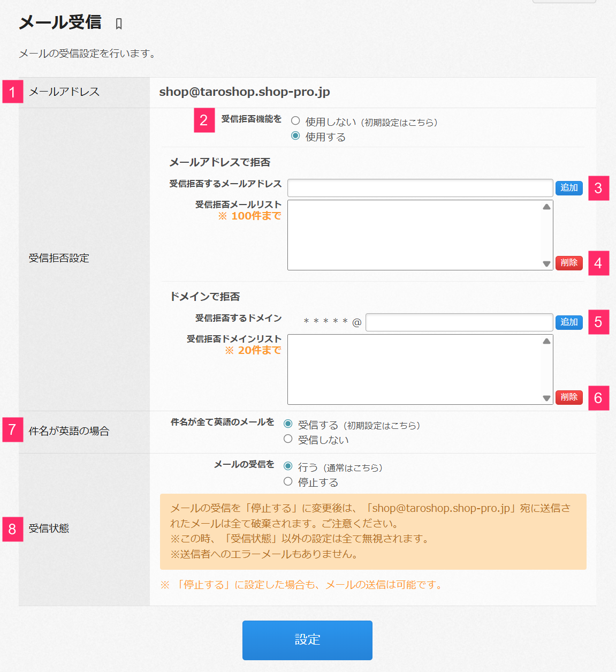616x672 pixels.
Task: Click the 受信拒否するメールアドレス input field
Action: 420,187
